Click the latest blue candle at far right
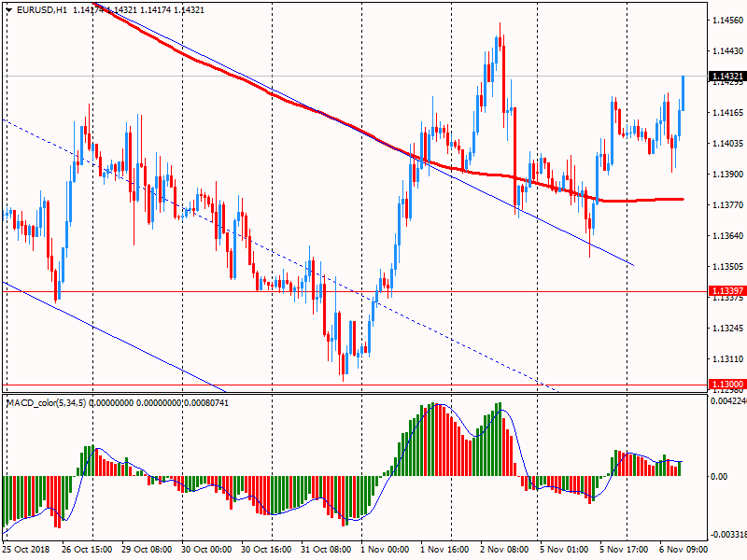The width and height of the screenshot is (747, 560). tap(684, 93)
